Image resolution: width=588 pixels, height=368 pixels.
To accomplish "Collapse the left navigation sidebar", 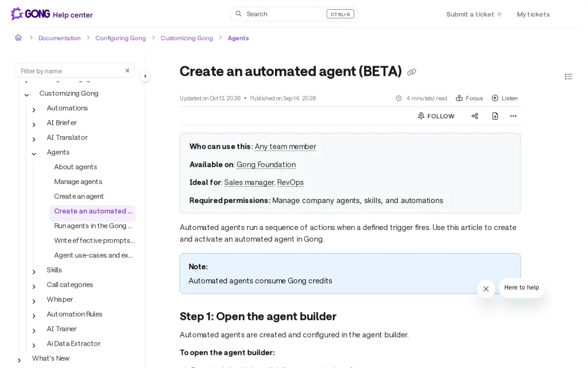I will pyautogui.click(x=145, y=76).
